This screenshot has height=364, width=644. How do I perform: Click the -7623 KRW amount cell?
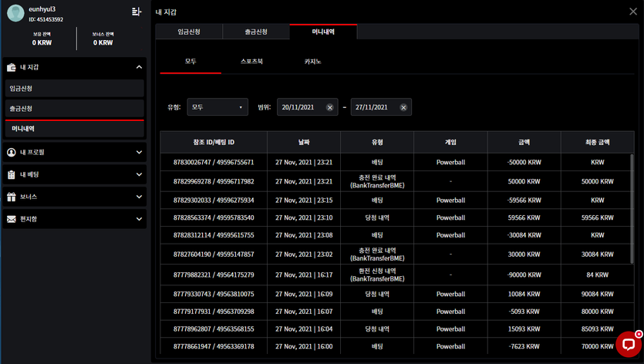pos(524,346)
